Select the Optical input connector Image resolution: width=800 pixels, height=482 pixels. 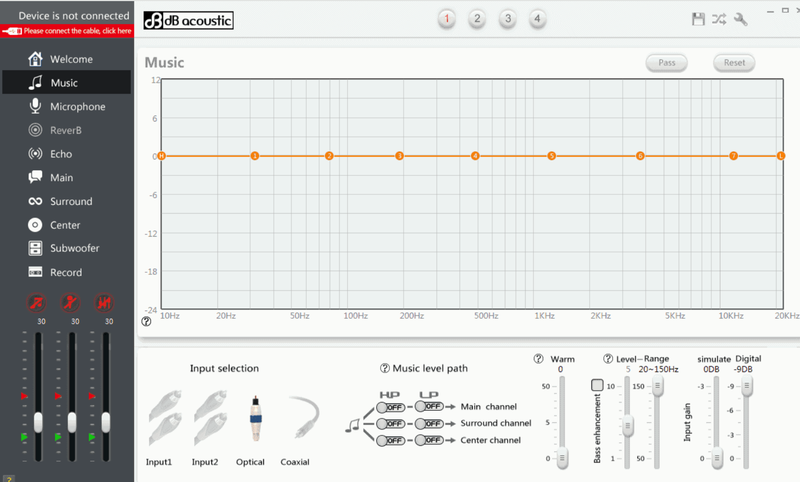(256, 419)
